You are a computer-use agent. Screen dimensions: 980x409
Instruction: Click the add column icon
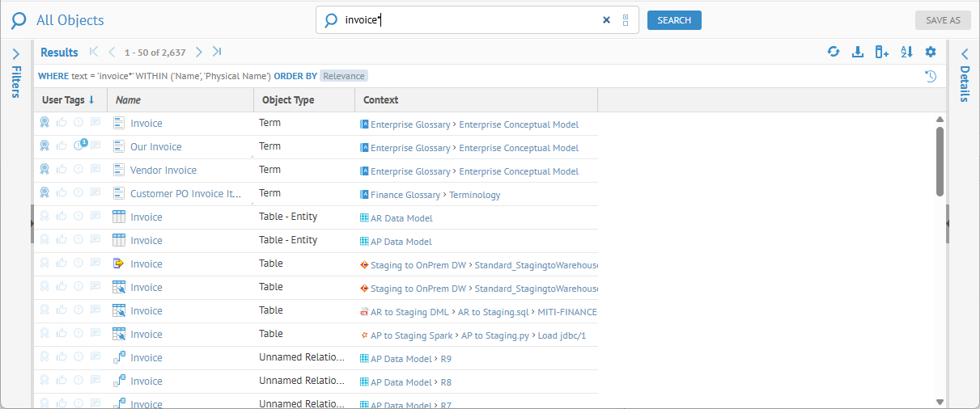coord(882,52)
